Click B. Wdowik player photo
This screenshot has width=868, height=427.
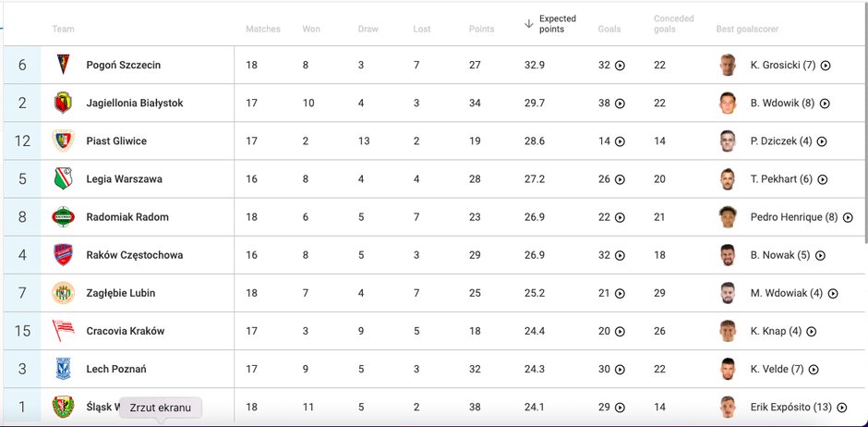[728, 103]
